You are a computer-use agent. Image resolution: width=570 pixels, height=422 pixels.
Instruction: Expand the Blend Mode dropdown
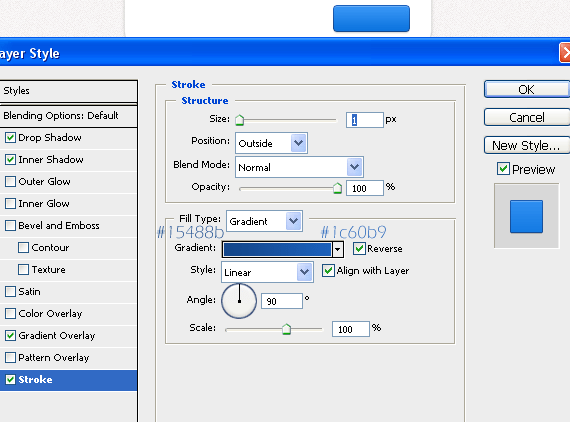(299, 167)
